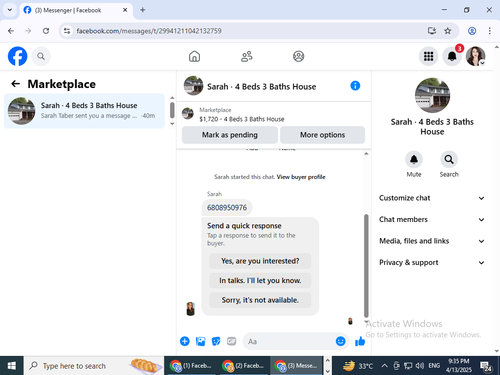
Task: Attach a photo with the image icon
Action: point(200,341)
